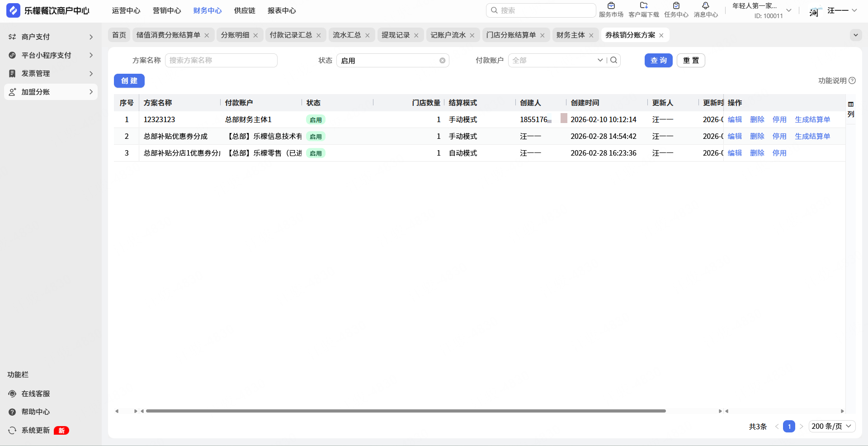
Task: Close the 储值消费分账结算单 tab
Action: (x=207, y=35)
